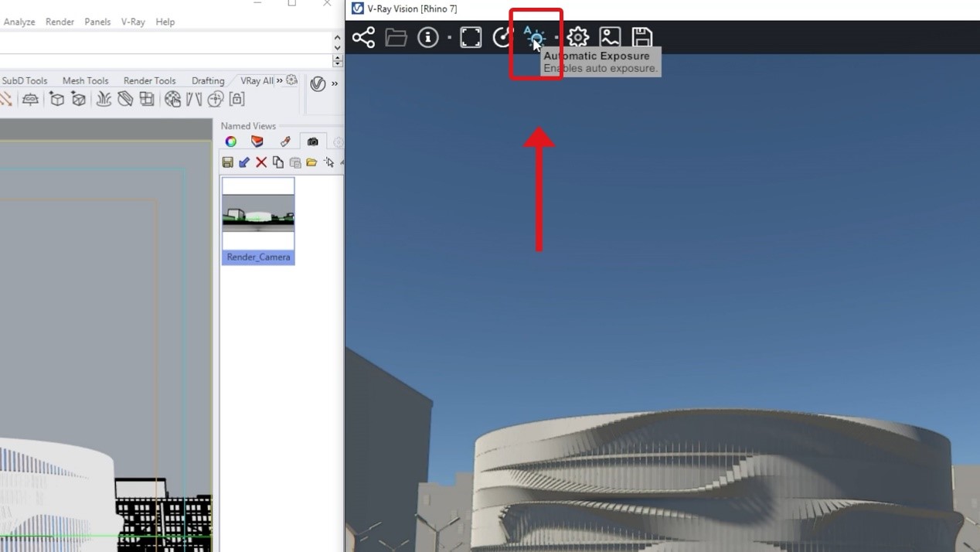Expand the V-Ray toolbar overflow chevron
This screenshot has width=980, height=552.
(x=335, y=83)
